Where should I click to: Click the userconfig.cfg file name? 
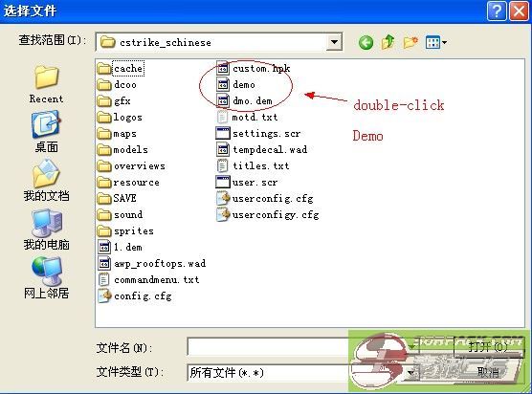click(273, 198)
